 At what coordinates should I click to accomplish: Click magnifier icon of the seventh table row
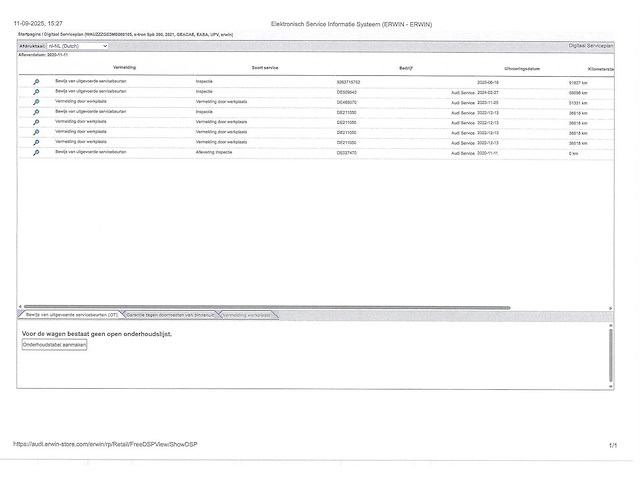coord(36,143)
